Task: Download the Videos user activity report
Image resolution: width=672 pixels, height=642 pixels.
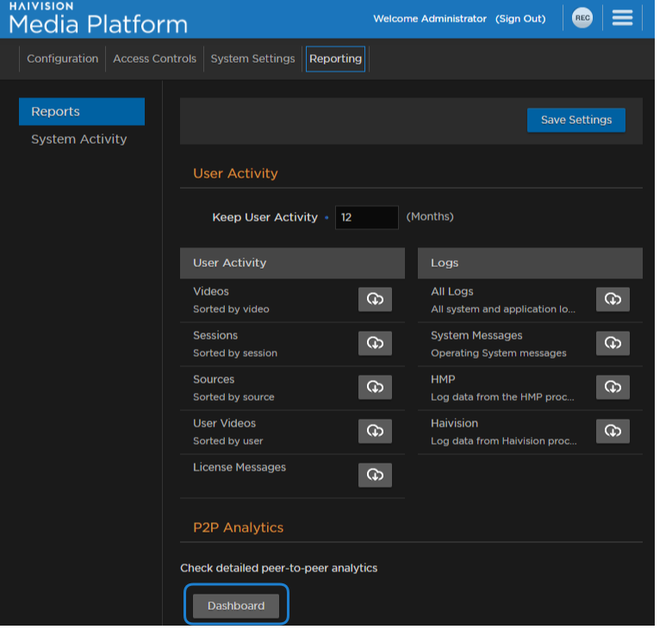Action: [375, 299]
